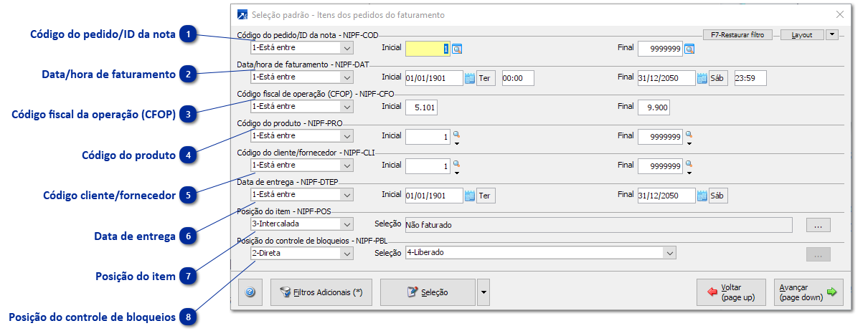Open the 2-Direta dropdown for controle de bloqueios
The width and height of the screenshot is (868, 336).
pyautogui.click(x=346, y=253)
